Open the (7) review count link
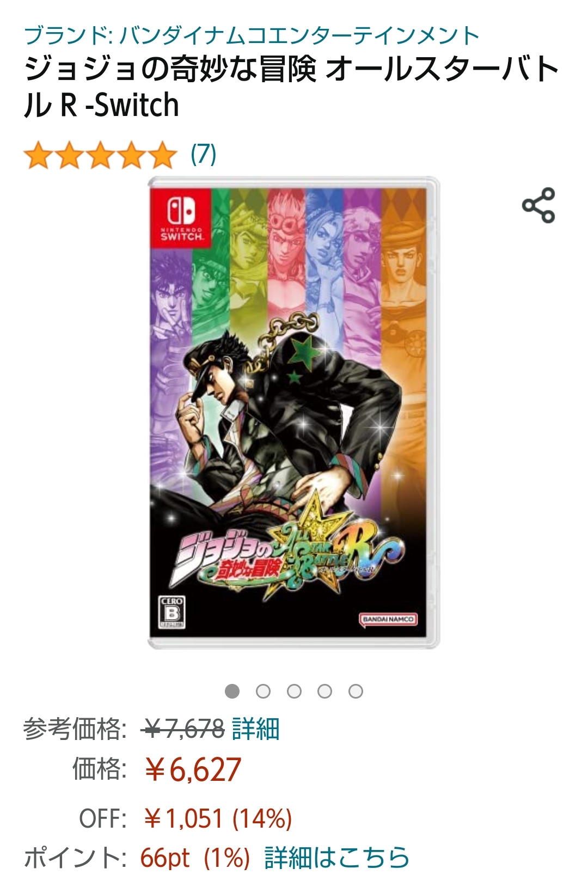 204,154
